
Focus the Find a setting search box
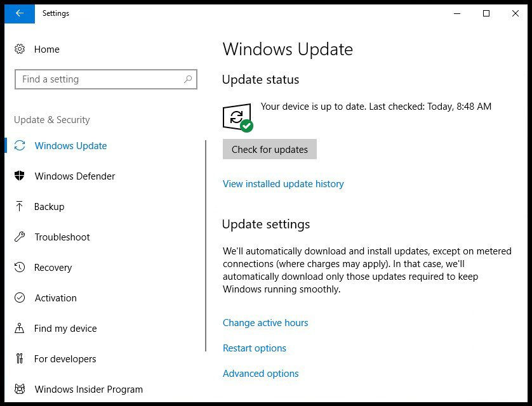[98, 79]
